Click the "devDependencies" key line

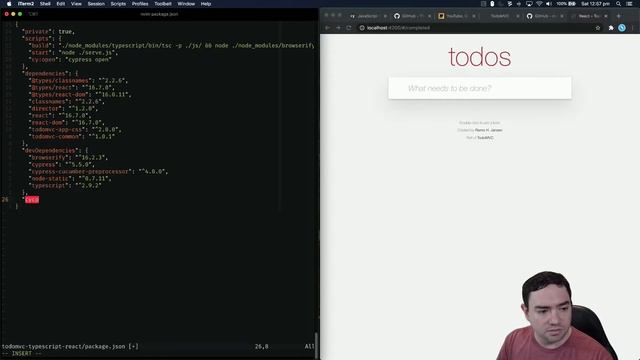pos(55,151)
